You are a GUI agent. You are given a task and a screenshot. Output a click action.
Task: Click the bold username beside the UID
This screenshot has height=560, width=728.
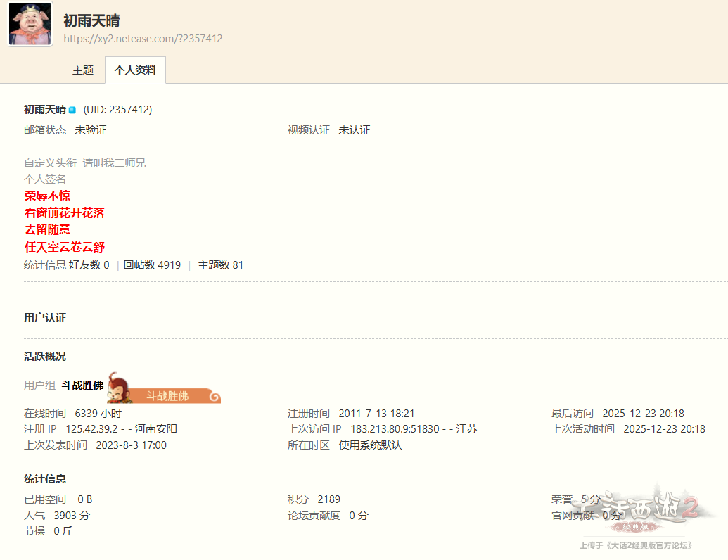(x=45, y=110)
